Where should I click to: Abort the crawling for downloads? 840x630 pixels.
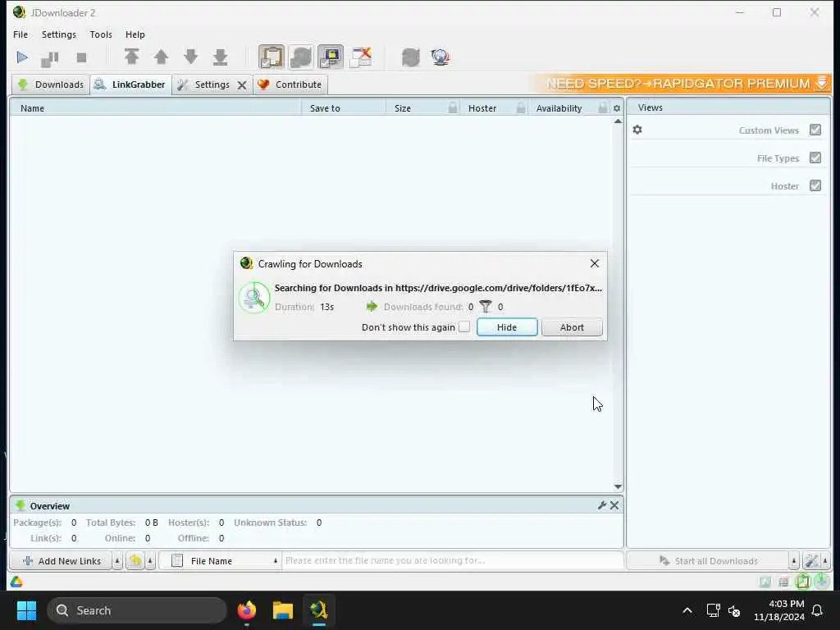coord(572,327)
